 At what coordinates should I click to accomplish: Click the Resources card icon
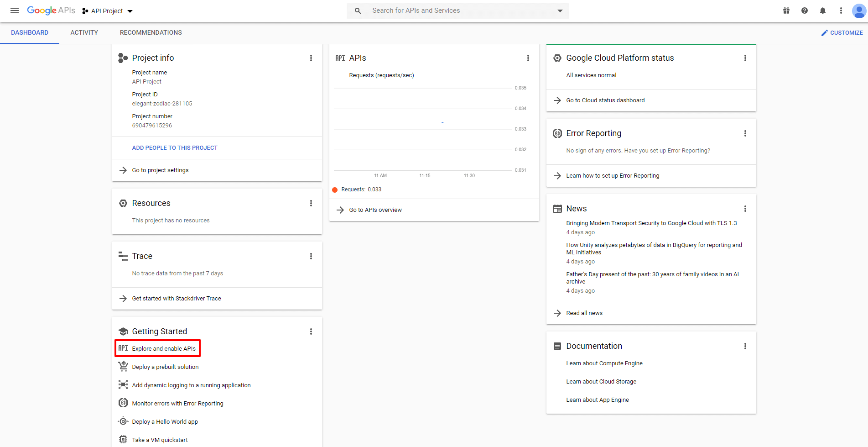click(123, 203)
